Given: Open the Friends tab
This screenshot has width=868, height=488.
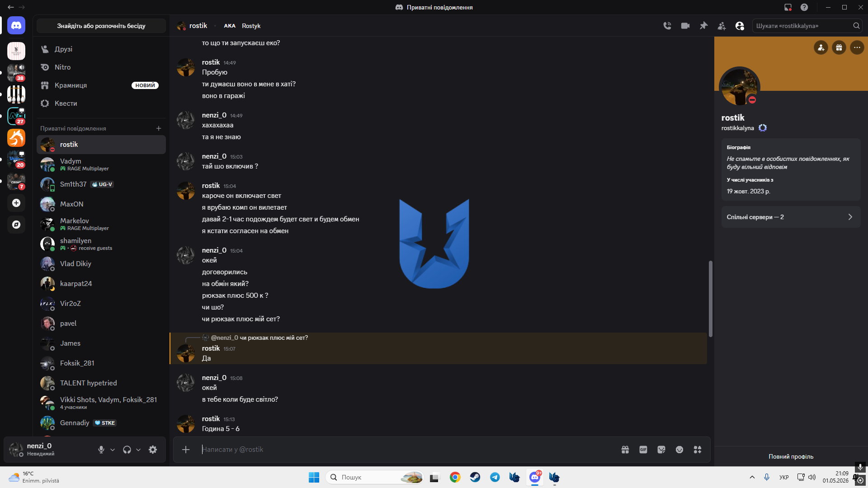Looking at the screenshot, I should pyautogui.click(x=101, y=49).
